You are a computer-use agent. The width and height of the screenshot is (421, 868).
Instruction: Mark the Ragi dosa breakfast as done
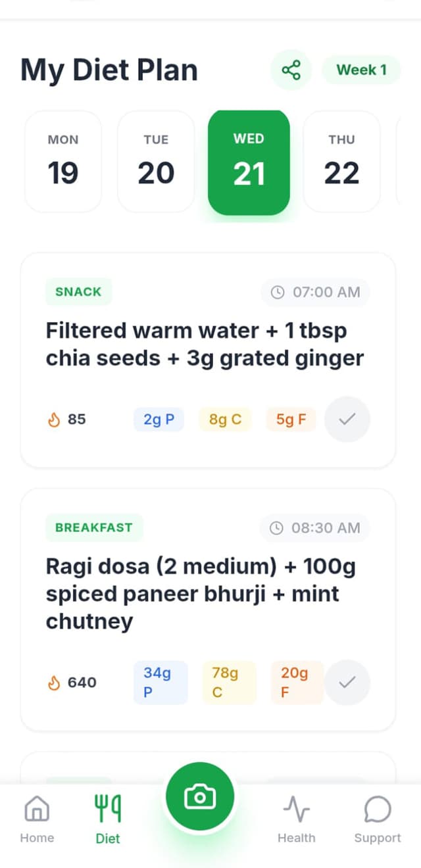click(x=347, y=682)
